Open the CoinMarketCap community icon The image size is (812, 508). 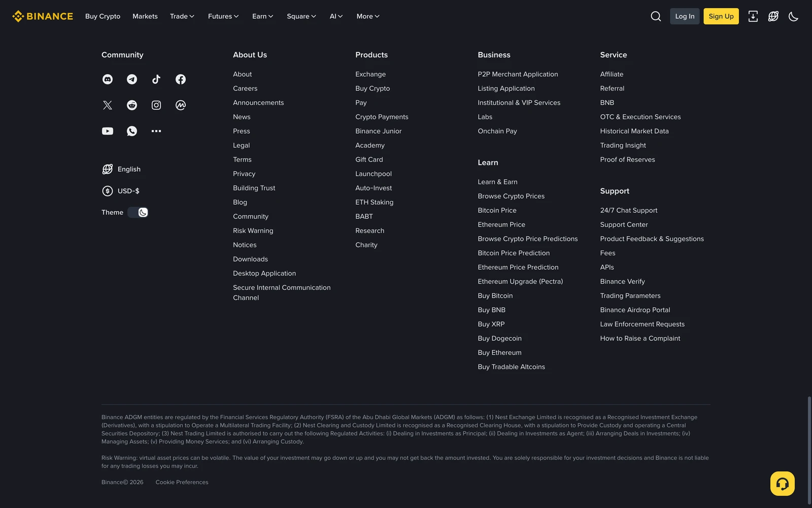181,105
